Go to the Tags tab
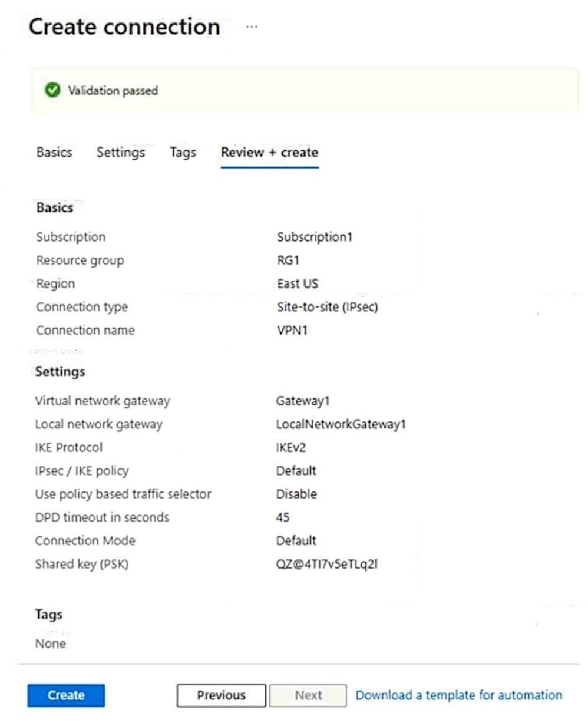Viewport: 588px width, 726px height. point(183,153)
